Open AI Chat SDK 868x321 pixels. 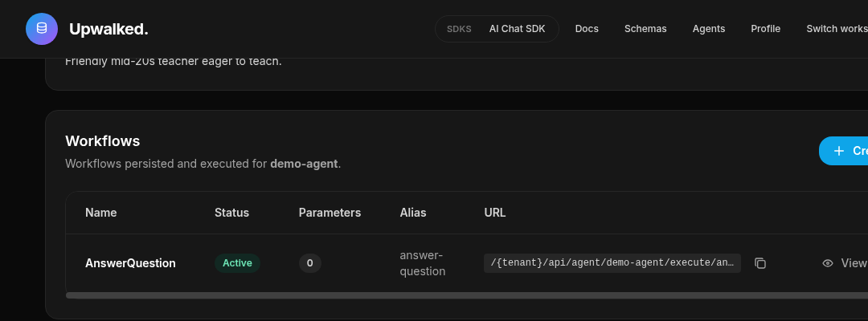[517, 29]
